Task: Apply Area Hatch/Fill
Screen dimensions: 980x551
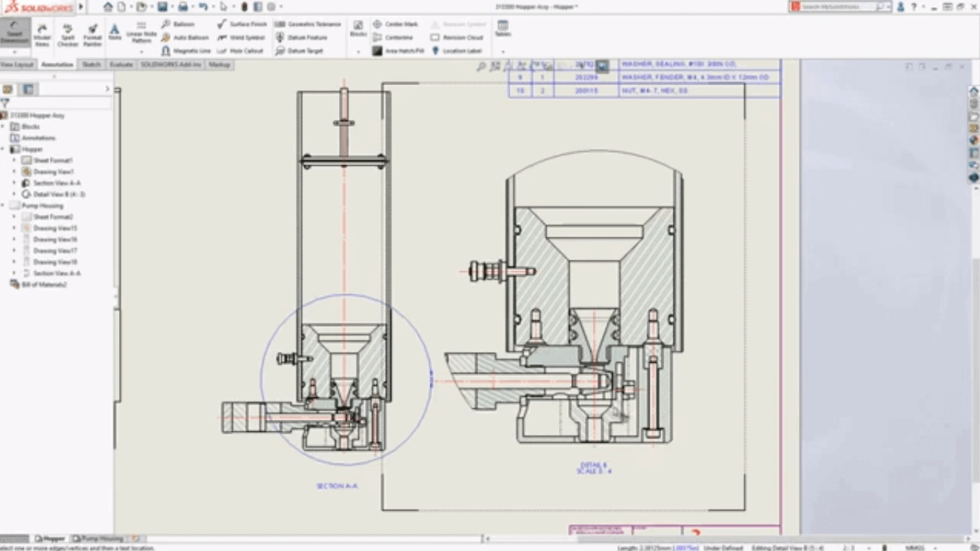Action: pos(398,51)
